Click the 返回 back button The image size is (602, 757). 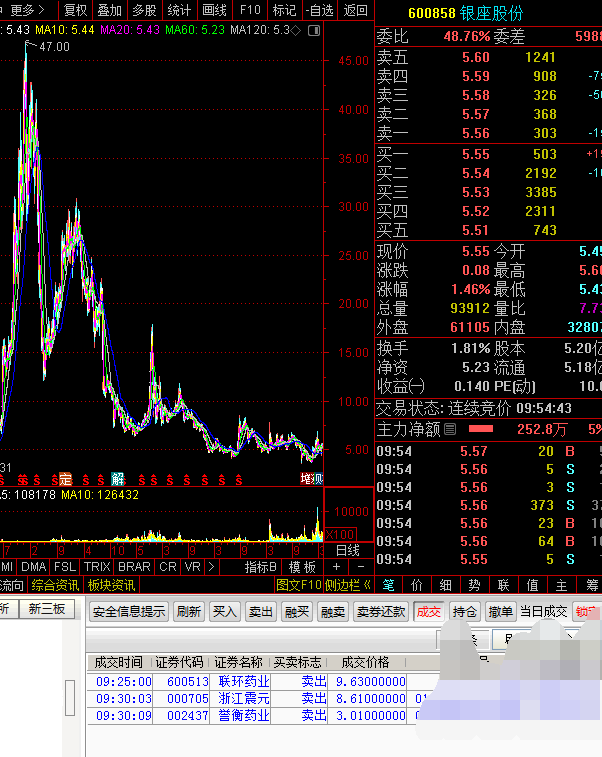(x=355, y=10)
